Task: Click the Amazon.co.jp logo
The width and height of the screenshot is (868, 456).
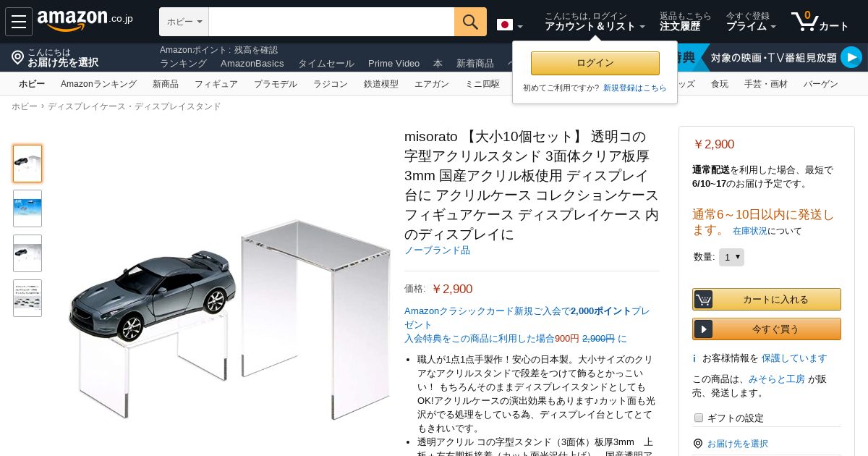Action: (x=85, y=21)
